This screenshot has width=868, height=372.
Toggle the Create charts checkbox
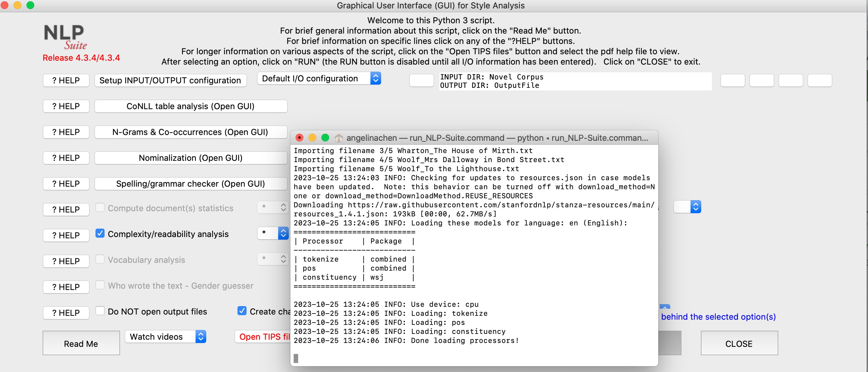[x=242, y=311]
